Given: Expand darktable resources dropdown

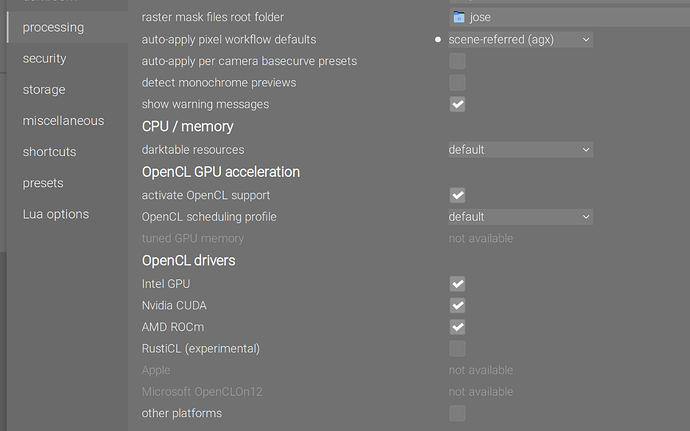Looking at the screenshot, I should tap(520, 150).
